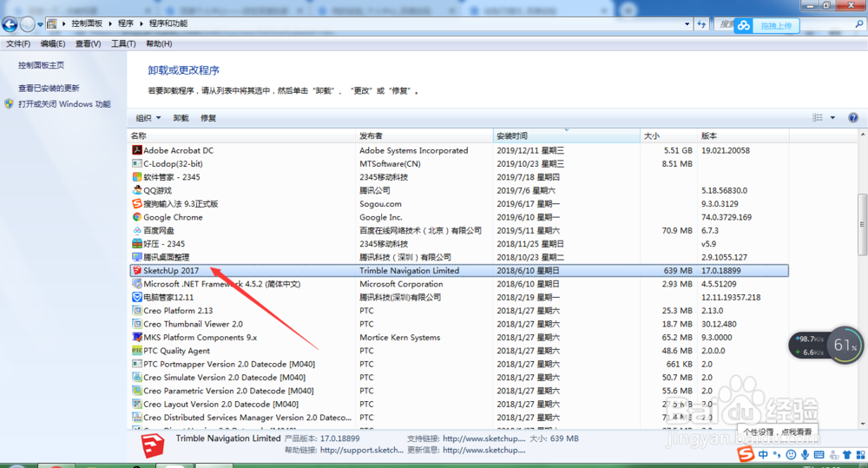The height and width of the screenshot is (468, 868).
Task: Select PTC Portmapper Version 2.0 icon
Action: (137, 364)
